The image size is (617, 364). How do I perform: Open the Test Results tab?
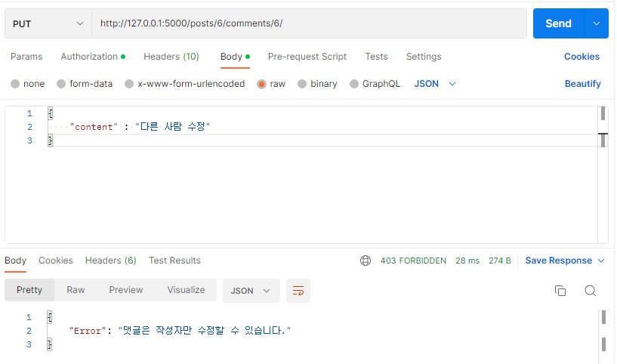[174, 261]
